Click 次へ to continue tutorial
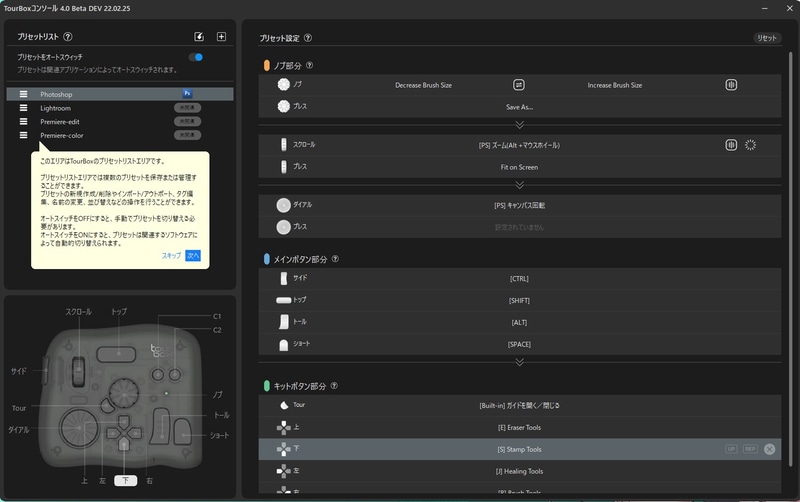The height and width of the screenshot is (502, 800). pos(193,256)
